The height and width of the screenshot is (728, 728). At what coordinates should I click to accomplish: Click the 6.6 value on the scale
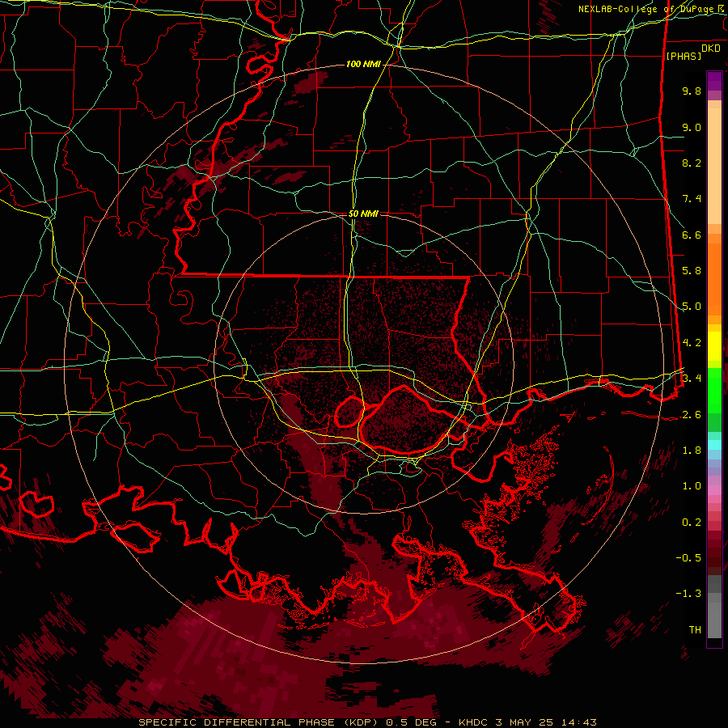click(692, 235)
